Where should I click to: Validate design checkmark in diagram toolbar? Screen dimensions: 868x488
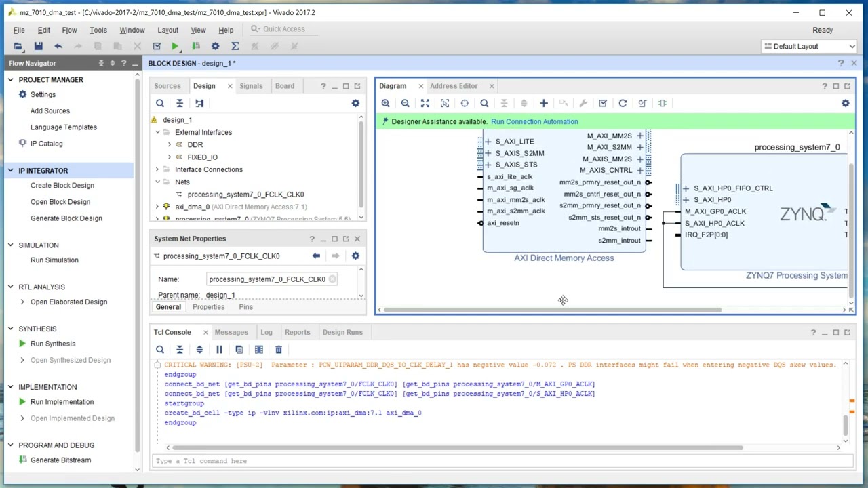pos(603,103)
